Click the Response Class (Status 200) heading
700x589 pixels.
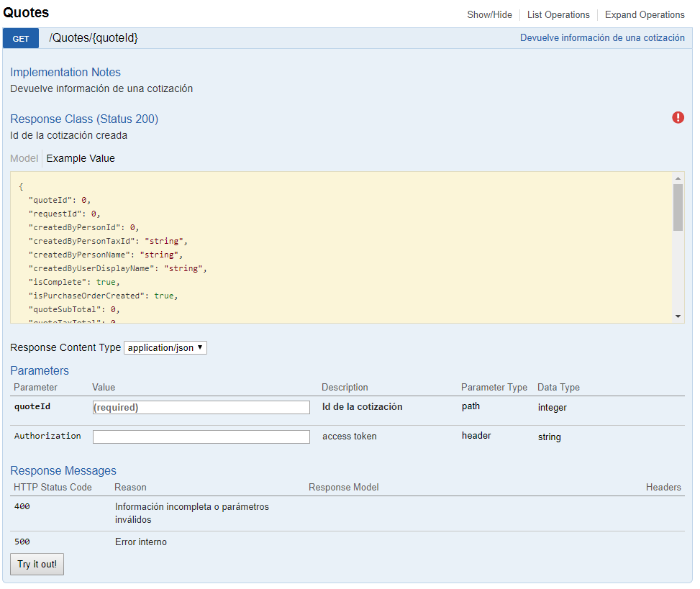pos(84,119)
